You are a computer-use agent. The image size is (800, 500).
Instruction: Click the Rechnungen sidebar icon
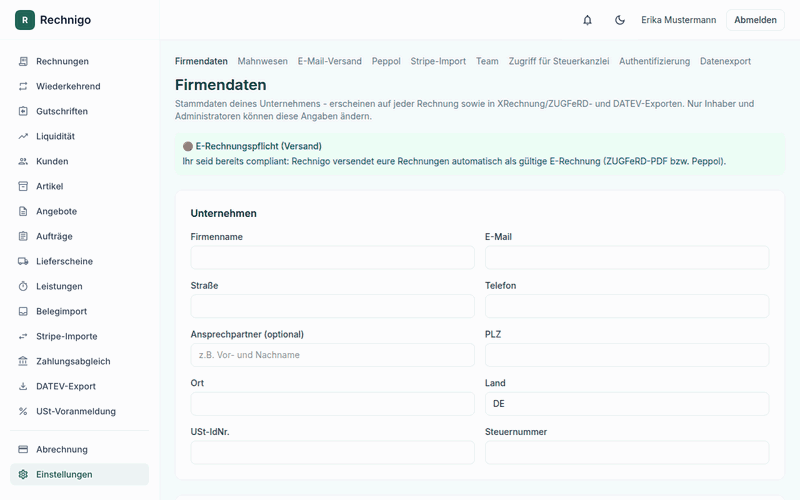click(23, 61)
